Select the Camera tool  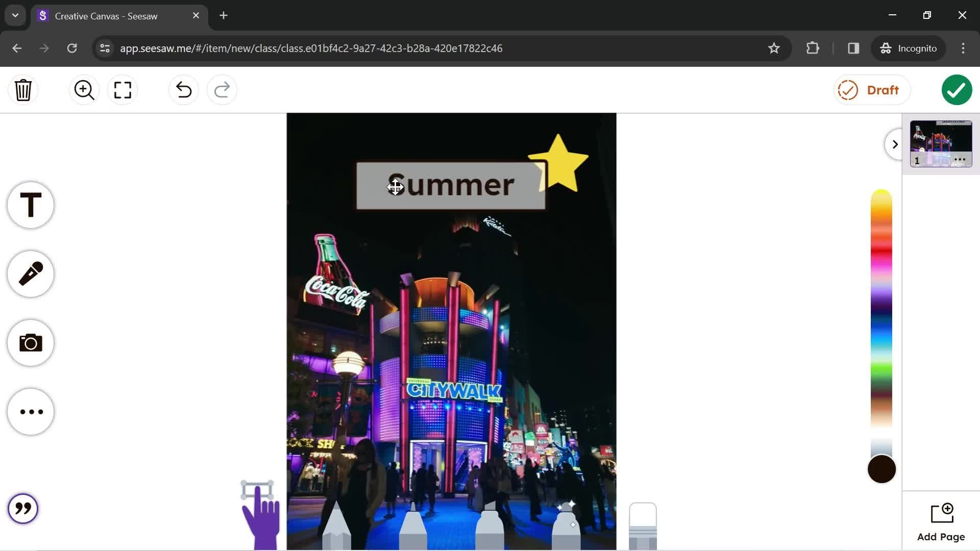pyautogui.click(x=30, y=342)
